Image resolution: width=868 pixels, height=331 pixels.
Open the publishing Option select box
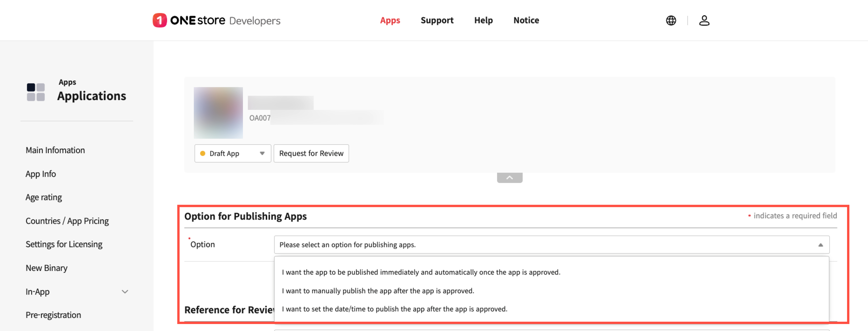click(552, 245)
